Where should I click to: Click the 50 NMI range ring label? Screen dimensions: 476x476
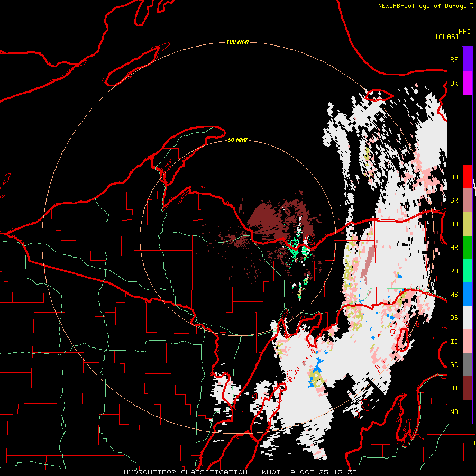coord(237,140)
